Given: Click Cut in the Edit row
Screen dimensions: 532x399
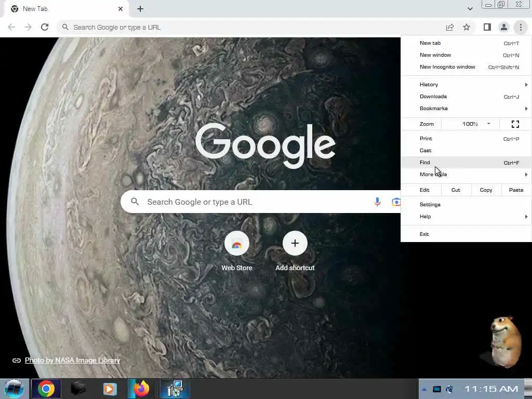Looking at the screenshot, I should pos(456,190).
